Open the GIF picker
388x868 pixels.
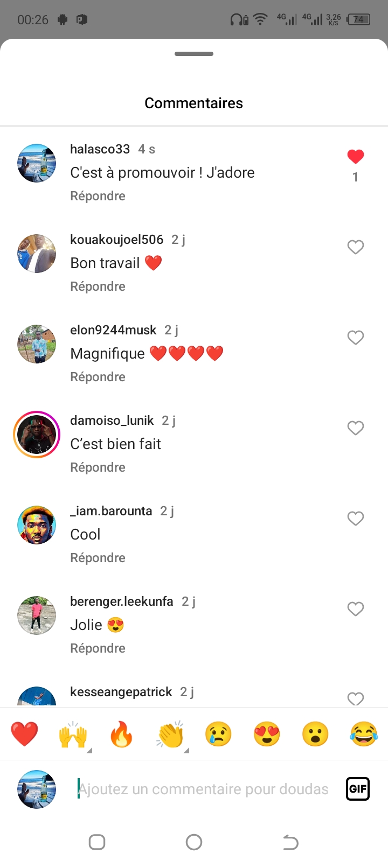point(357,789)
